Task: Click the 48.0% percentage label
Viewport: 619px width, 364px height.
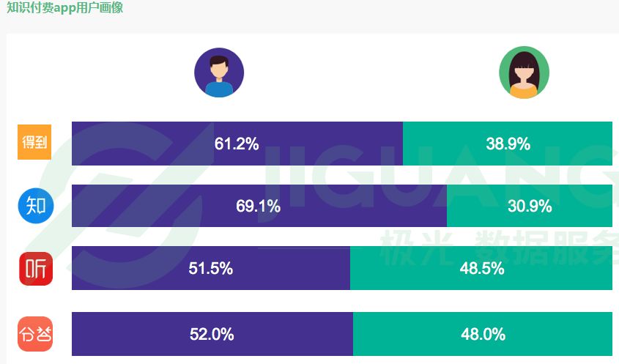Action: (483, 335)
